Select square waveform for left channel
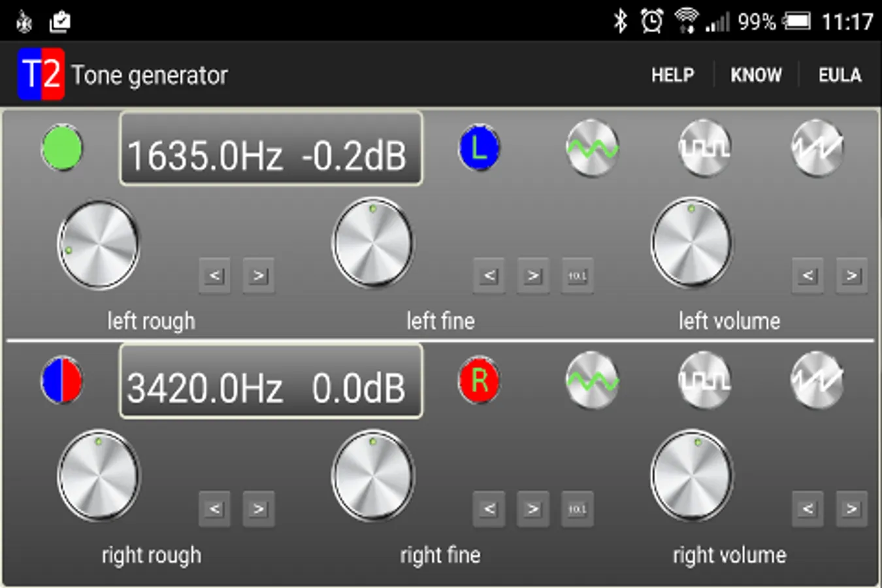The height and width of the screenshot is (588, 882). pos(704,148)
